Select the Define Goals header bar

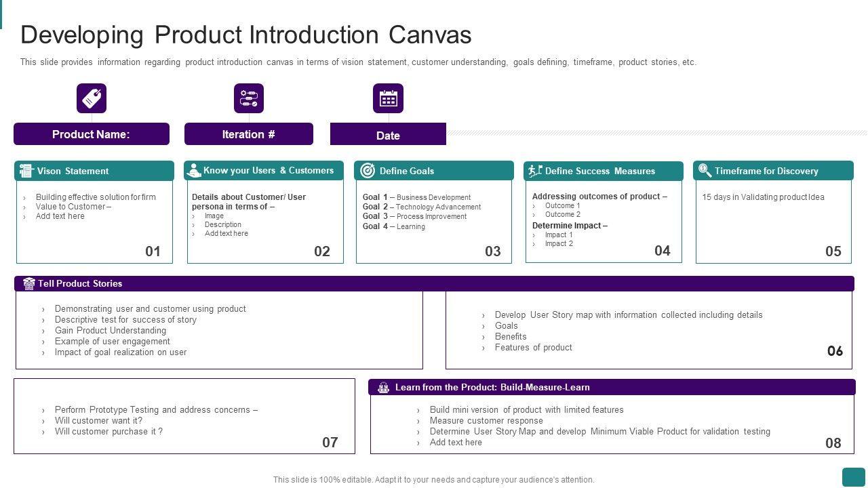[x=434, y=171]
